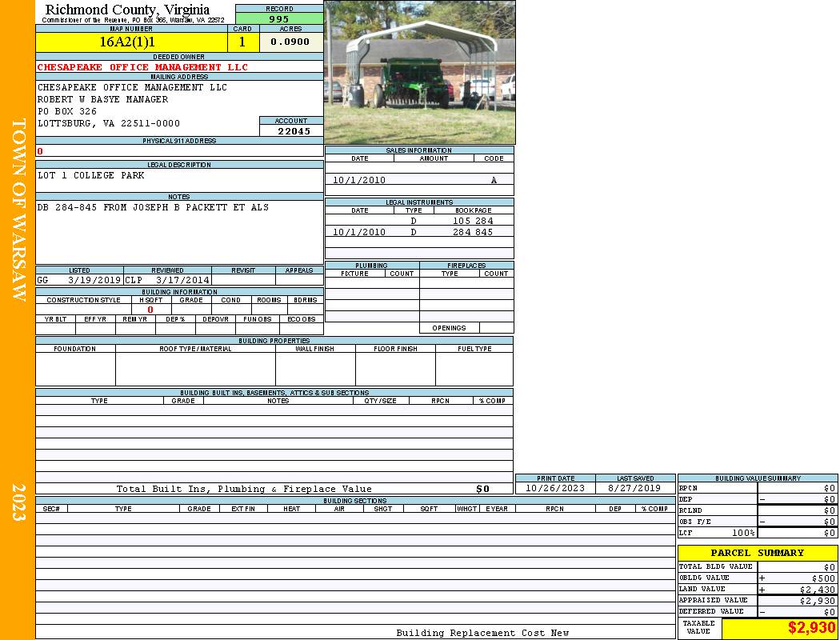Click the LAND VALUE amount $2,430
Viewport: 840px width, 640px height.
coord(818,590)
